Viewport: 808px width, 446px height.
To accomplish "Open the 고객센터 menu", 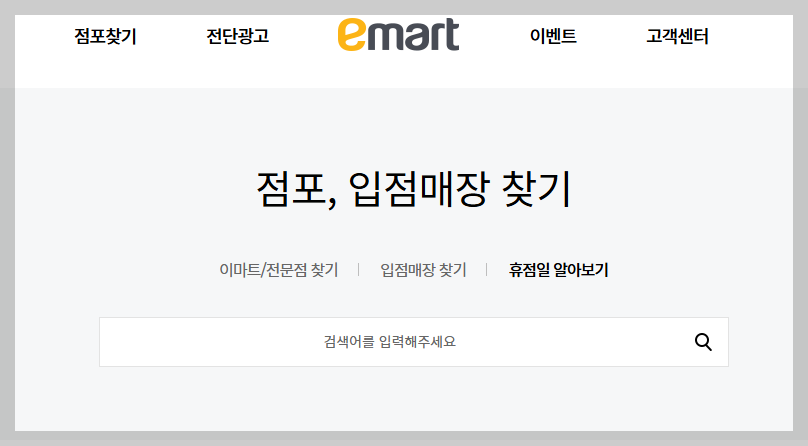I will (677, 36).
